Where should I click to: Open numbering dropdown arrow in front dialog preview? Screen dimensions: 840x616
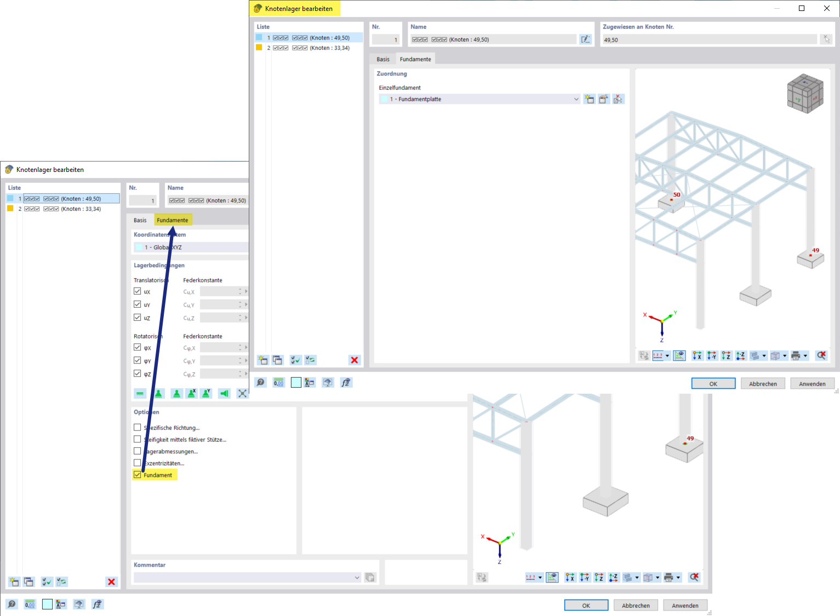(x=667, y=356)
